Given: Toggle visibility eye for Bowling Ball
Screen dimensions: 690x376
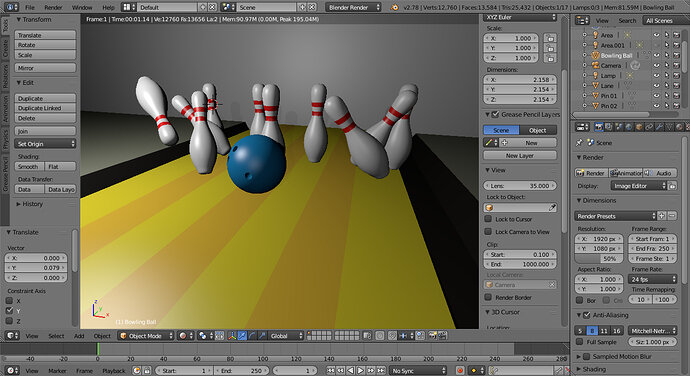Looking at the screenshot, I should (x=657, y=55).
